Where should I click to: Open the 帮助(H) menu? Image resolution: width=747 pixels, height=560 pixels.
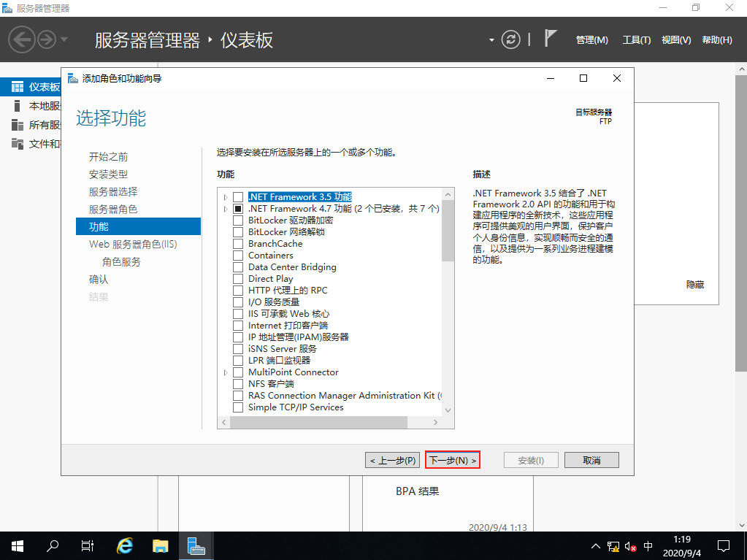pyautogui.click(x=717, y=40)
